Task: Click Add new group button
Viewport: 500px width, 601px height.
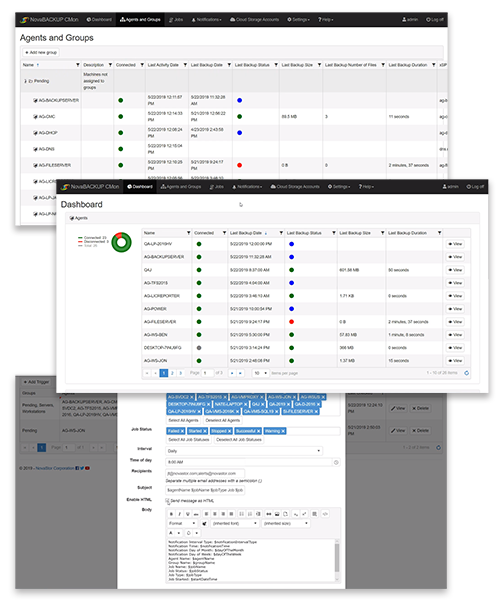Action: (41, 53)
